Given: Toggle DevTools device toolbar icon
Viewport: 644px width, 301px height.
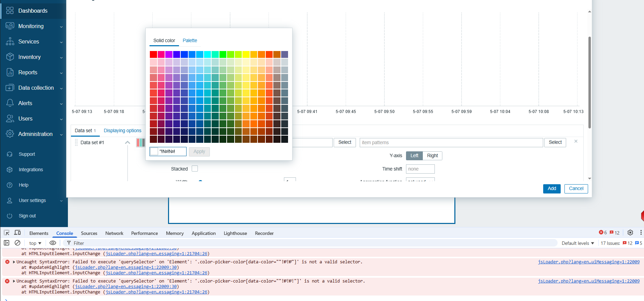Looking at the screenshot, I should (17, 233).
